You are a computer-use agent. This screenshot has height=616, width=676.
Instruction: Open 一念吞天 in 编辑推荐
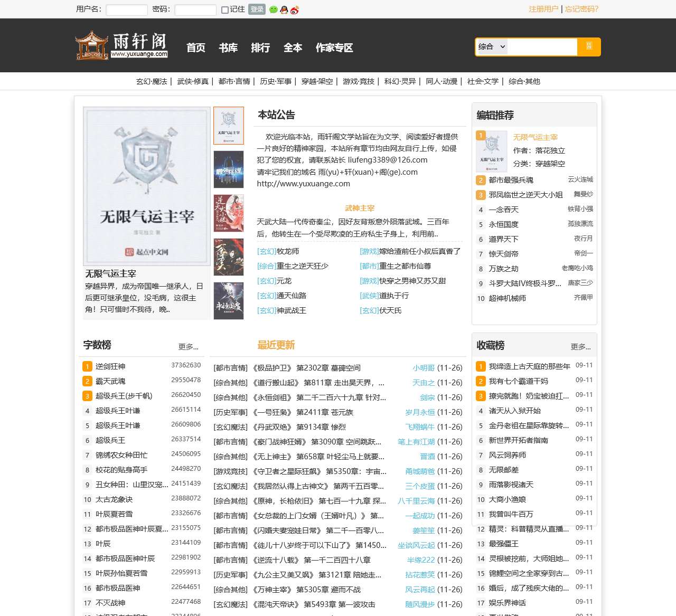click(504, 210)
